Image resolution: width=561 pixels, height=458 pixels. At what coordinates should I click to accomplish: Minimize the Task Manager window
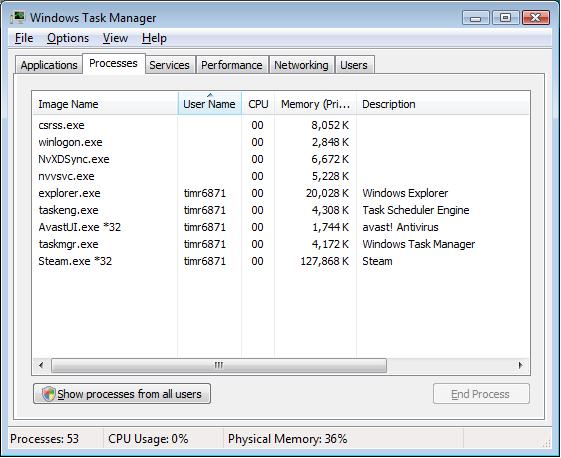(475, 17)
